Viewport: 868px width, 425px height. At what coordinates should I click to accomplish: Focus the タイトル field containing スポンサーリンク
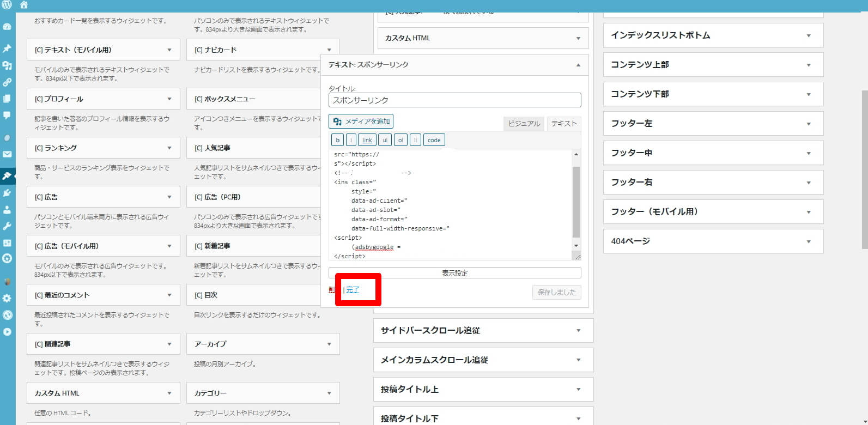455,100
